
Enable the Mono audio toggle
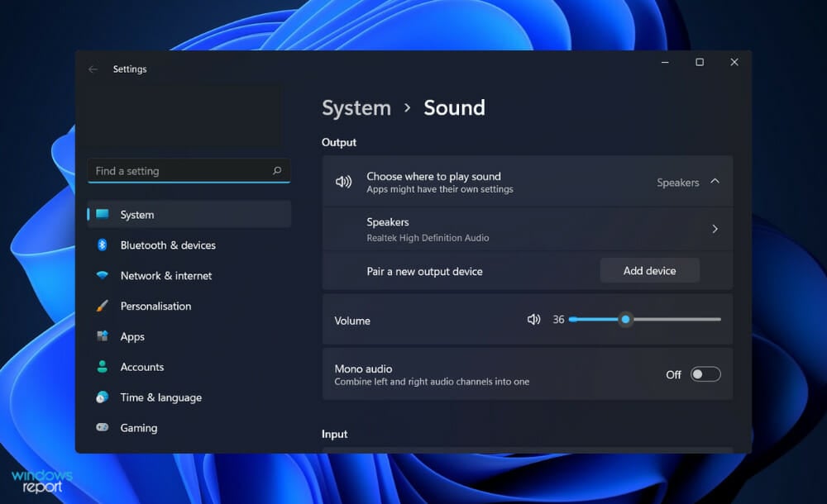pos(705,373)
